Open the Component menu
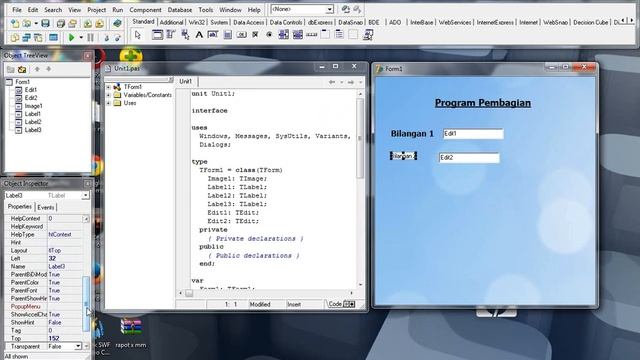640x360 pixels. click(145, 9)
